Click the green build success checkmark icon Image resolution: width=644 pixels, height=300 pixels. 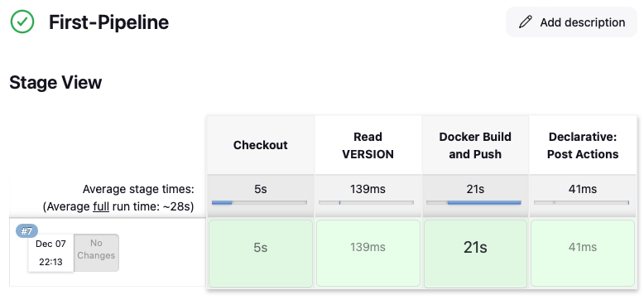click(22, 22)
